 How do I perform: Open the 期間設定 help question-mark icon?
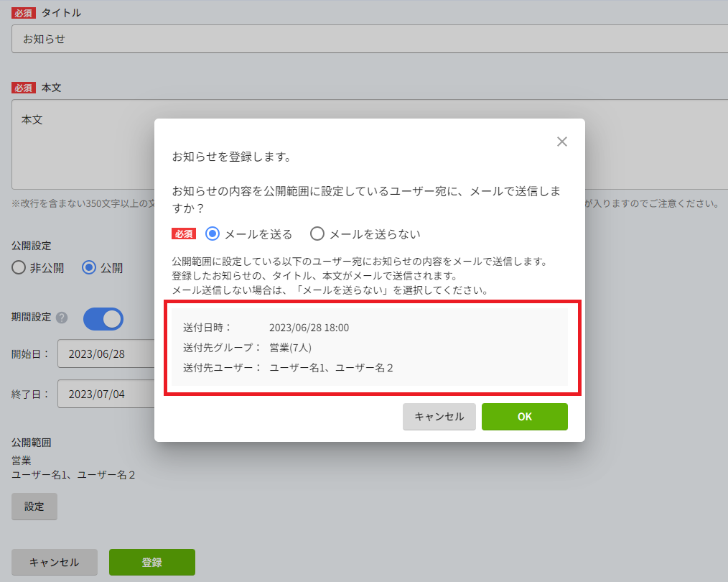coord(62,318)
